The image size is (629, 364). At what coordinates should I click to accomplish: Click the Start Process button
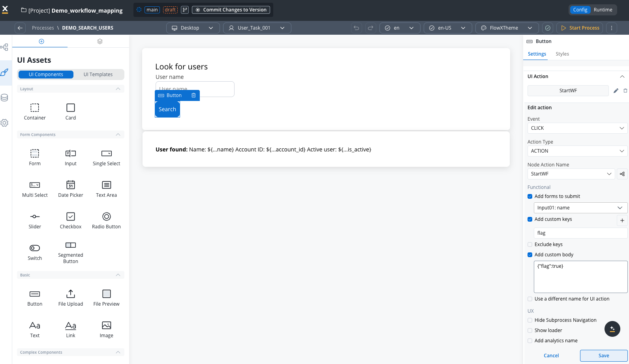click(580, 28)
